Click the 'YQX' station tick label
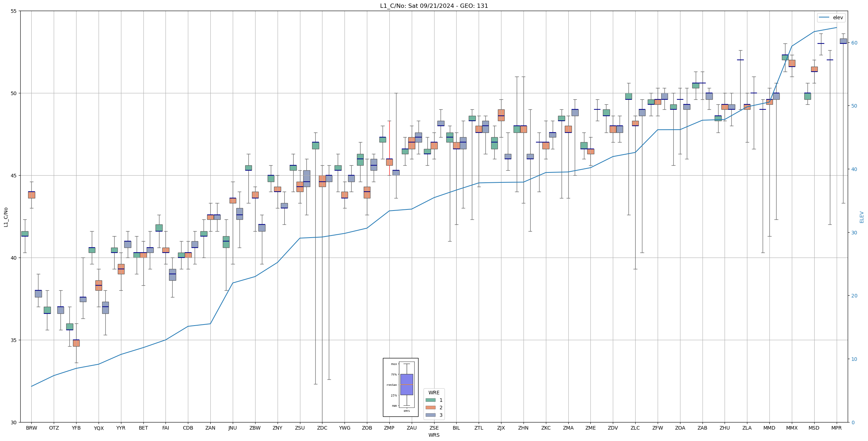Screen dimensions: 868x441 [x=99, y=428]
